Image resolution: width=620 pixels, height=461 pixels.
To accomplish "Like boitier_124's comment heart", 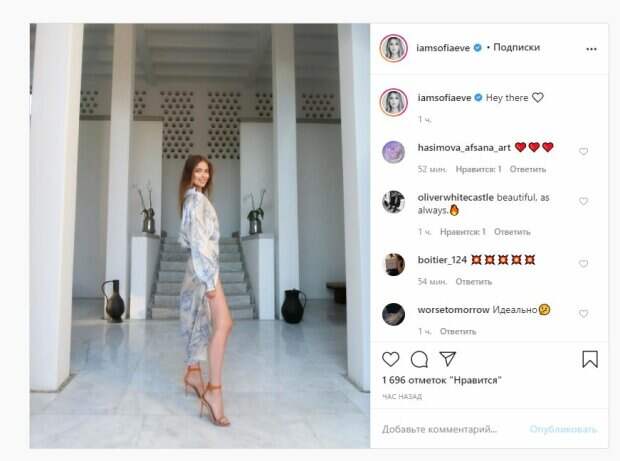I will pos(583,263).
